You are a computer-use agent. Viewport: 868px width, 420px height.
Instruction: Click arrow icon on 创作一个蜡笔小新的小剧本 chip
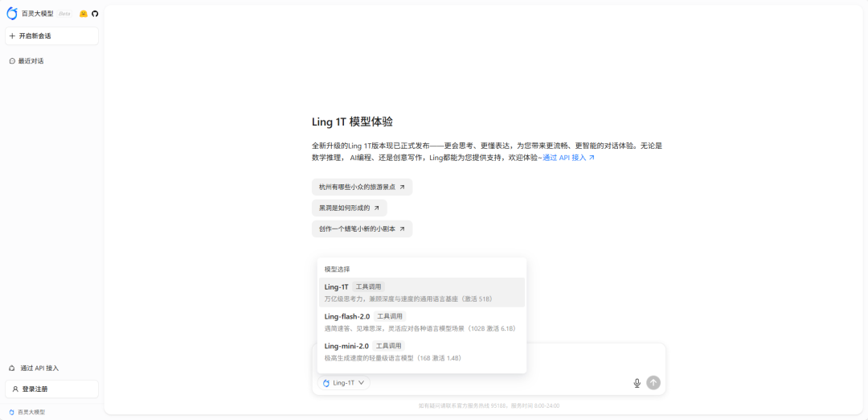pyautogui.click(x=402, y=229)
